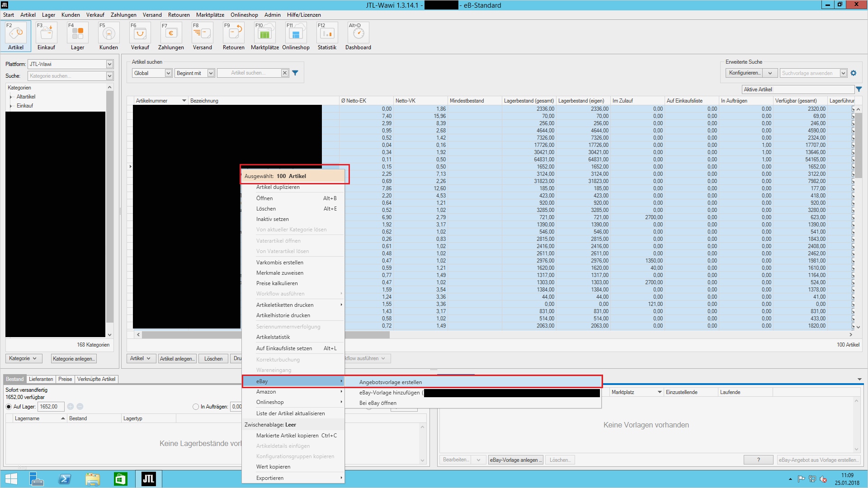This screenshot has height=488, width=868.
Task: Open the Beginnt mit search mode dropdown
Action: pos(211,73)
